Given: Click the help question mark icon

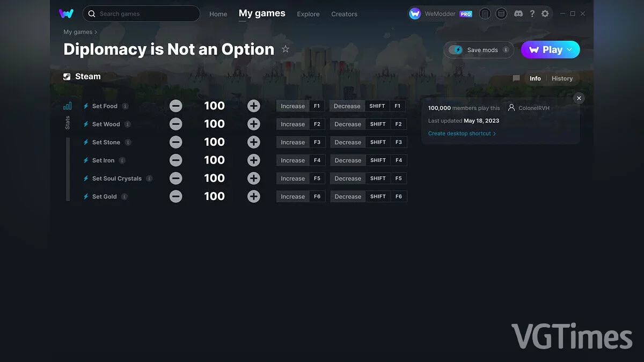Looking at the screenshot, I should [x=532, y=13].
